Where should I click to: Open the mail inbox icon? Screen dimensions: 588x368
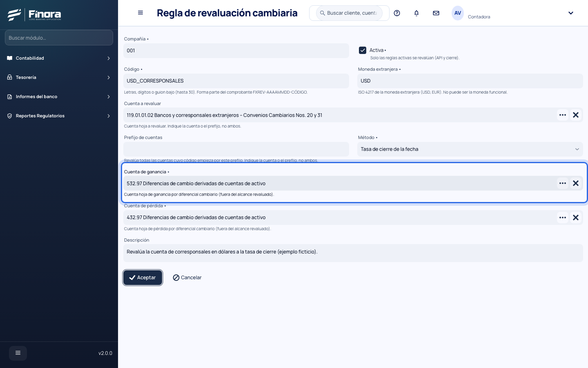(436, 13)
